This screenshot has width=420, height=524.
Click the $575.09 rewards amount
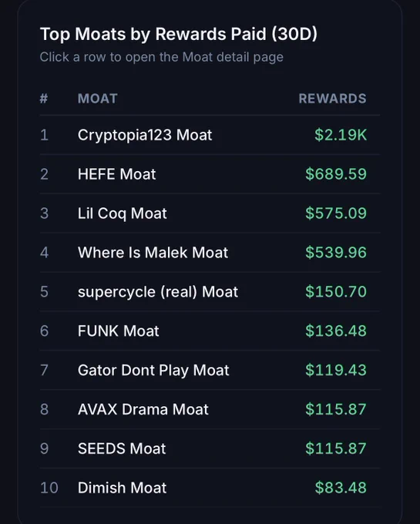point(336,213)
